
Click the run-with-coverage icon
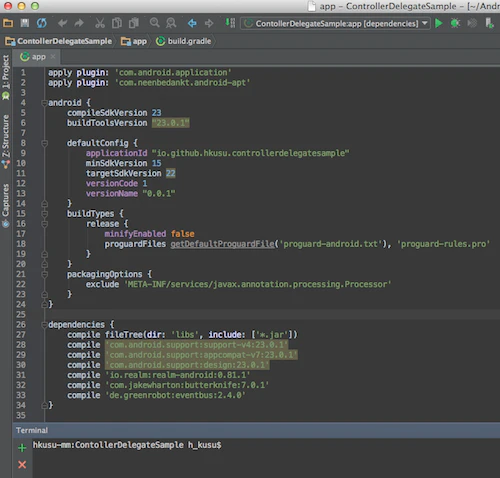(x=472, y=23)
